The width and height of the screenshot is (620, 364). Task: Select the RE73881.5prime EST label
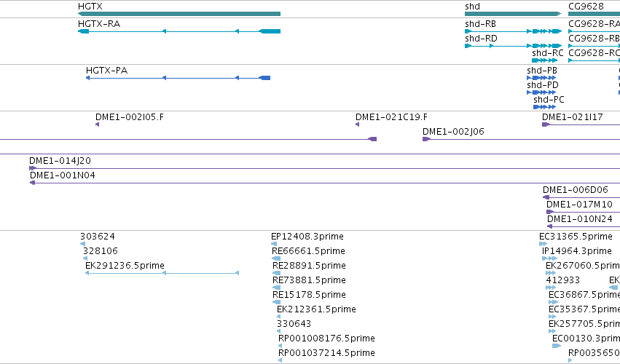[309, 280]
